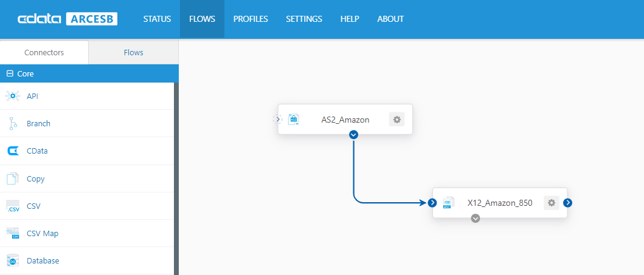Open the Connectors side tab
Viewport: 644px width, 275px height.
(44, 52)
